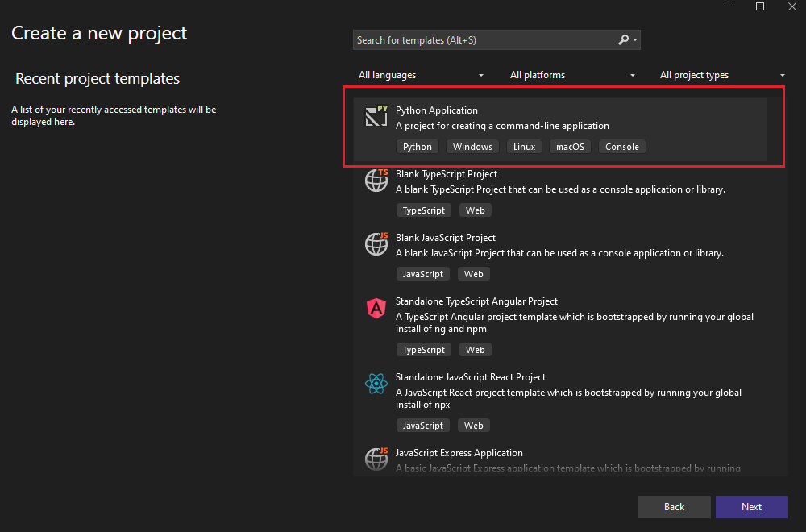806x532 pixels.
Task: Select the JavaScript Express Application template
Action: click(560, 460)
